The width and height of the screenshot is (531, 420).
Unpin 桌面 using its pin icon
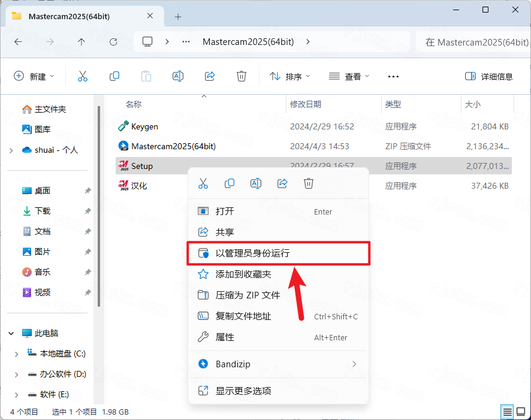88,191
